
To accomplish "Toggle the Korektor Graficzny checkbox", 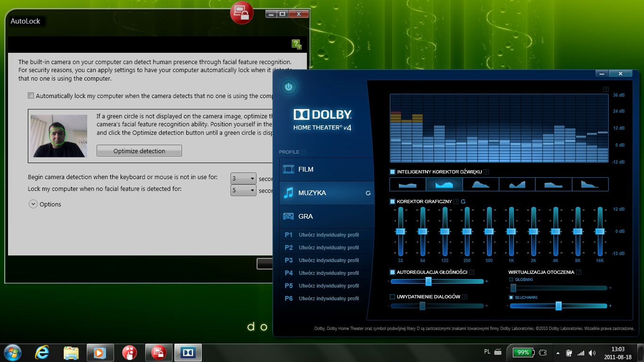I will coord(392,201).
